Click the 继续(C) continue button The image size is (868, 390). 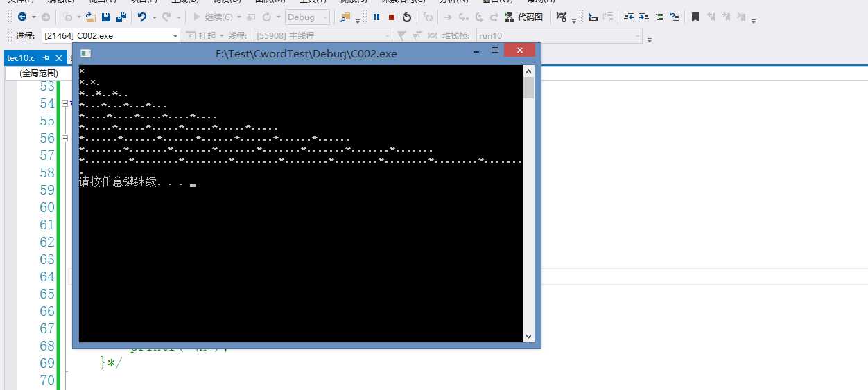(x=214, y=17)
